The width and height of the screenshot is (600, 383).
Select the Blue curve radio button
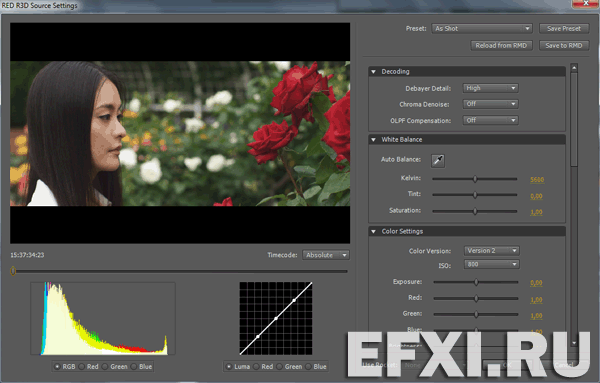point(308,367)
